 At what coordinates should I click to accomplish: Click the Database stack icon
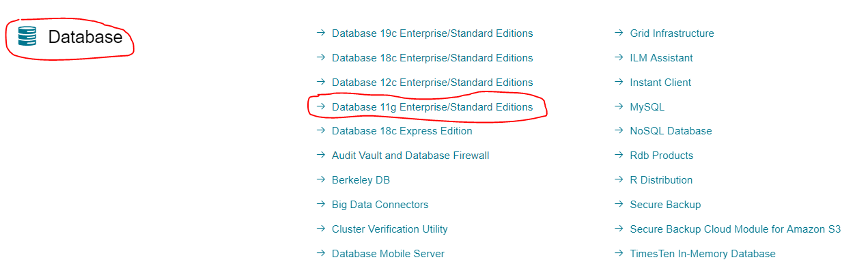[27, 36]
